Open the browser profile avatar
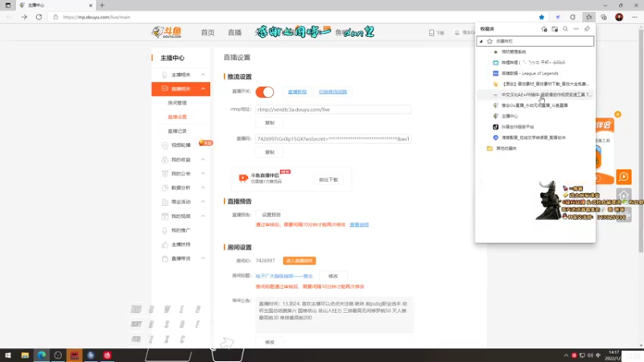Image resolution: width=644 pixels, height=362 pixels. [619, 17]
